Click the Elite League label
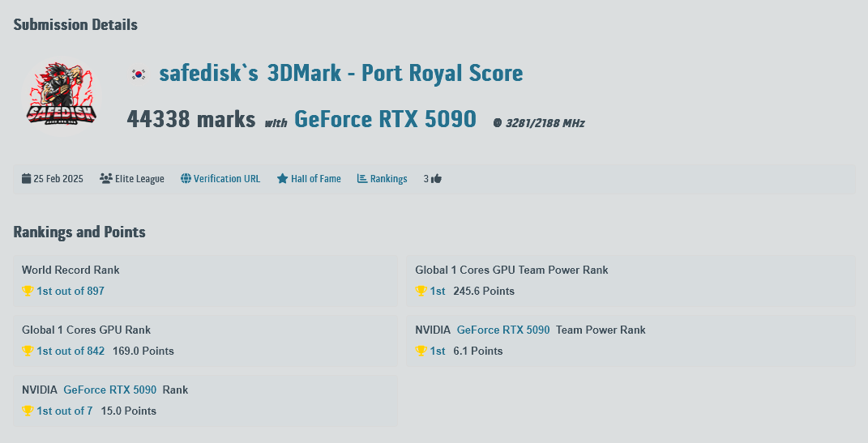 [x=139, y=179]
